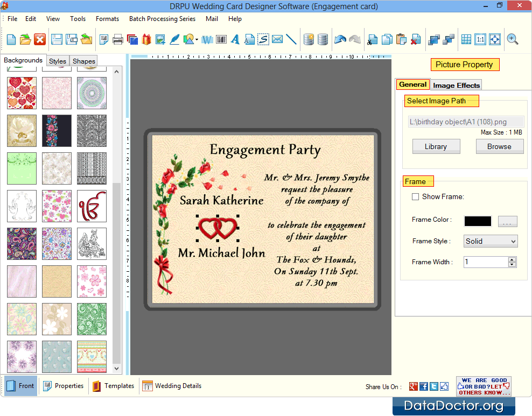Viewport: 532px width, 416px height.
Task: Paste using the clipboard icon
Action: coord(401,40)
